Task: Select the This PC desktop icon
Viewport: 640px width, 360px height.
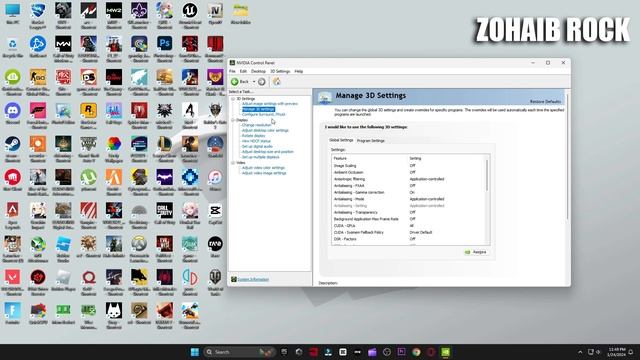Action: (13, 13)
